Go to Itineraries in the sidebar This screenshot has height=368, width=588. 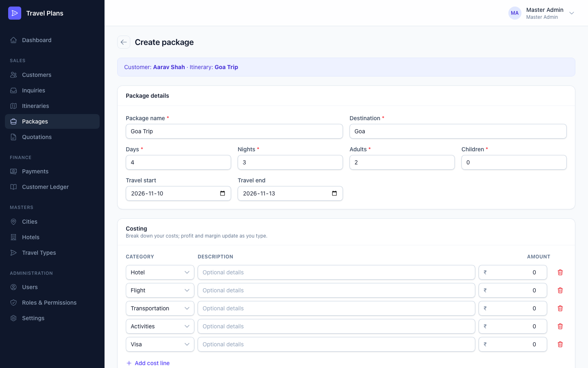52,106
